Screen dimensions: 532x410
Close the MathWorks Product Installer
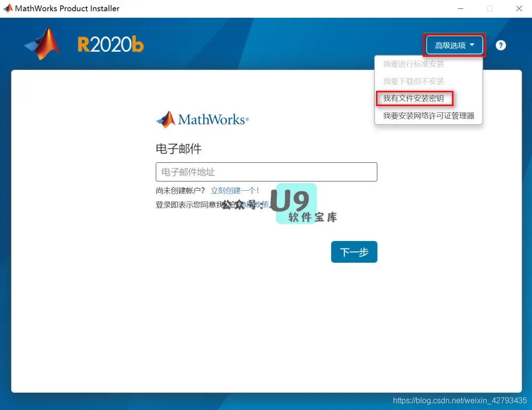pyautogui.click(x=519, y=8)
